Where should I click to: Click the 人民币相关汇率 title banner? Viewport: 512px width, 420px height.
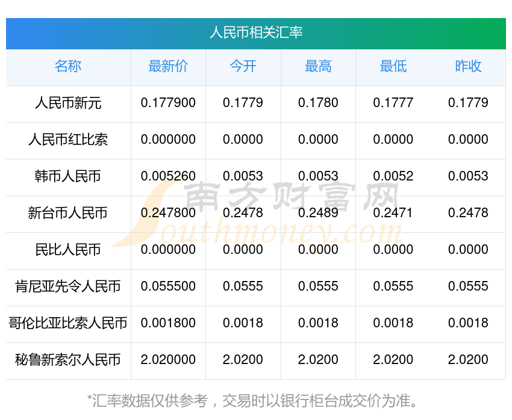[x=256, y=34]
